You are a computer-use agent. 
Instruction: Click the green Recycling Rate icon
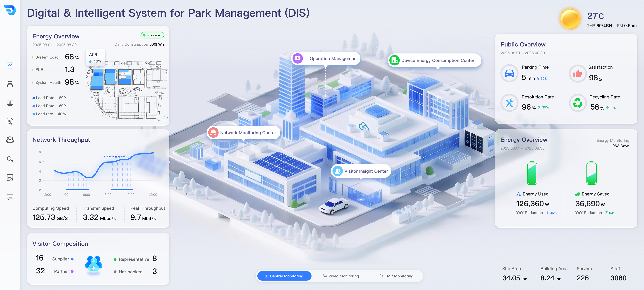coord(577,103)
